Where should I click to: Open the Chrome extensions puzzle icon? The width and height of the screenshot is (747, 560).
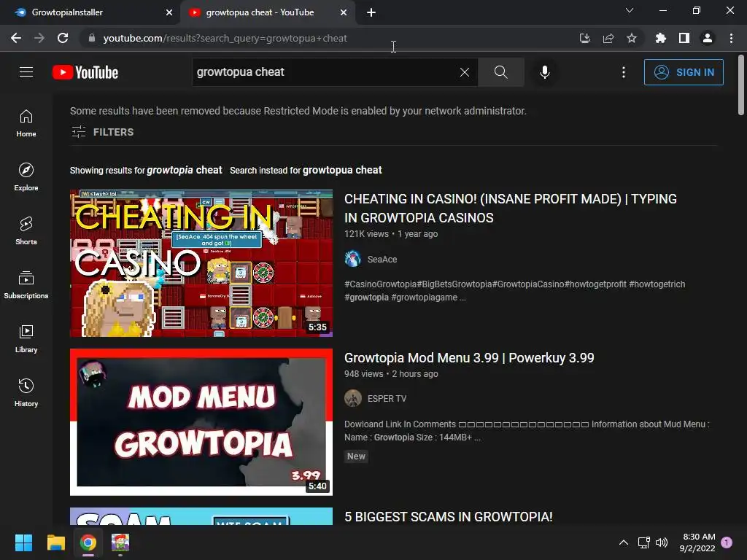click(660, 38)
